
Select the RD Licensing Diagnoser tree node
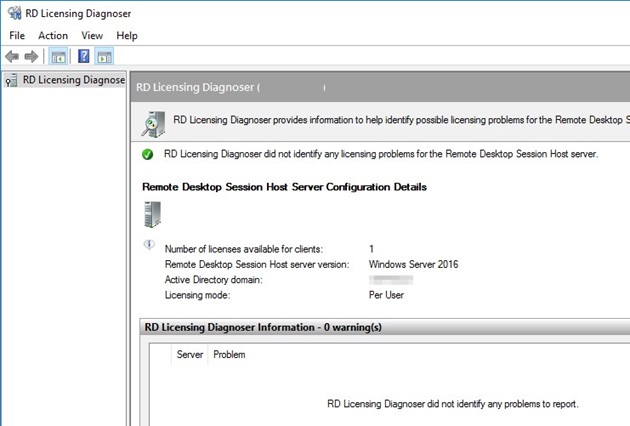(x=73, y=80)
